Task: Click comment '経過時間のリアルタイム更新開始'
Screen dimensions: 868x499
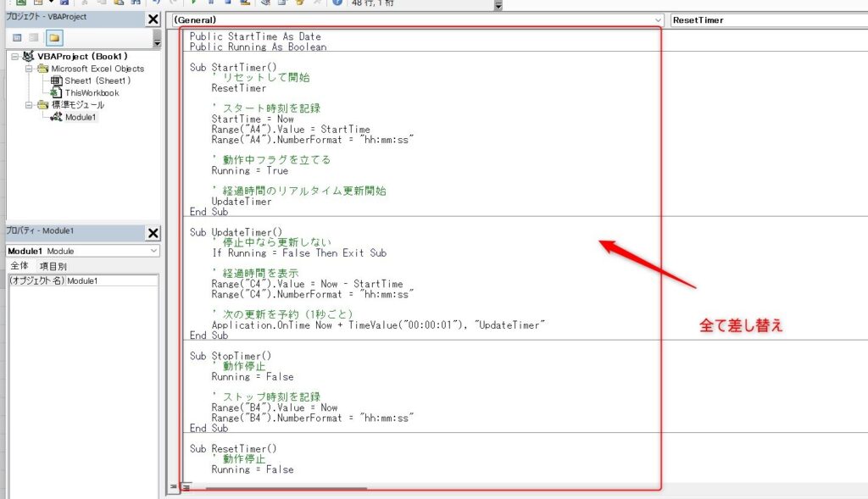Action: point(299,191)
